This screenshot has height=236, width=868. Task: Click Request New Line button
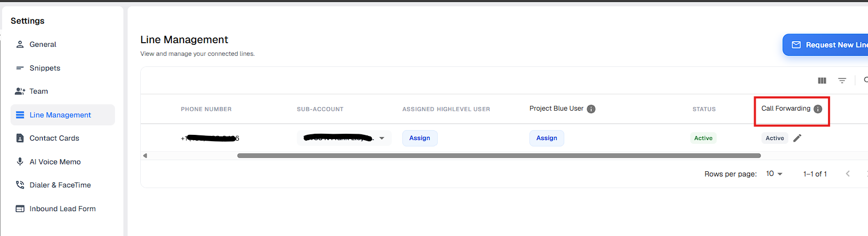(826, 45)
